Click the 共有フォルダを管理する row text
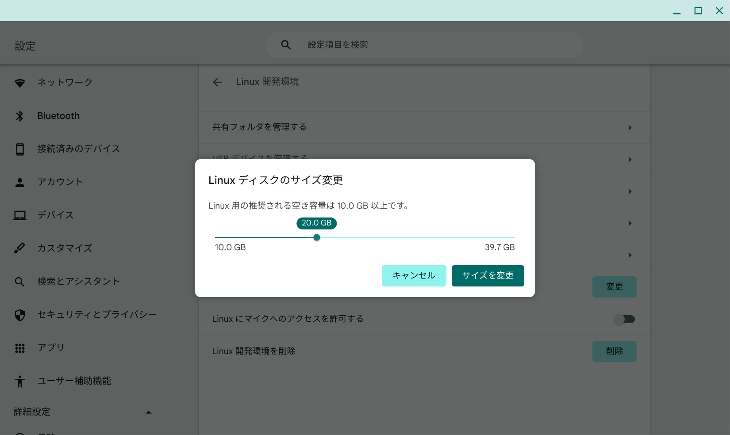 (x=259, y=127)
